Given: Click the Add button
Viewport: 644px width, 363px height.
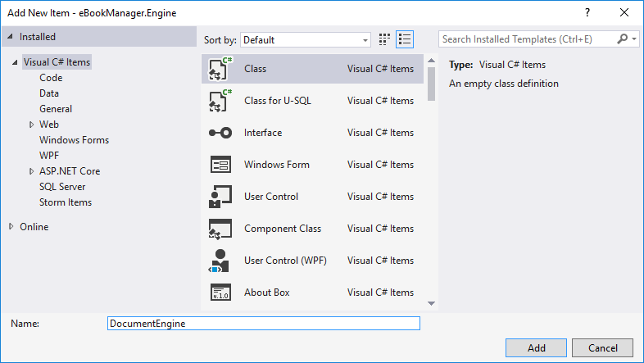Looking at the screenshot, I should click(536, 347).
